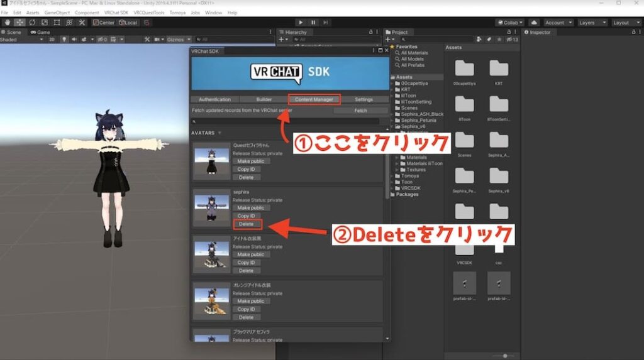Open the Builder tab in VRChat SDK

point(264,99)
